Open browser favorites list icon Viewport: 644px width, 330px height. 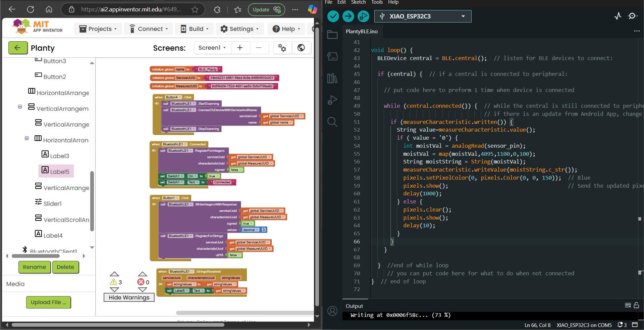click(x=238, y=9)
